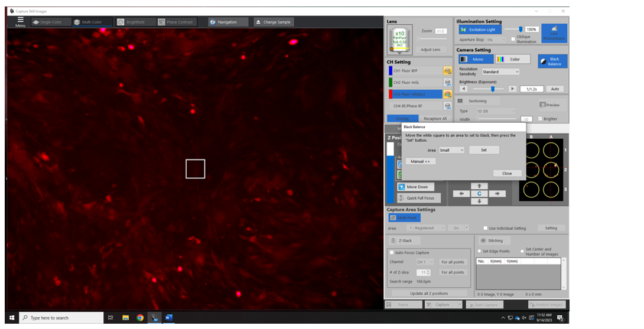Click the Quick Full Focus button
Viewport: 644px width, 329px height.
pos(418,198)
